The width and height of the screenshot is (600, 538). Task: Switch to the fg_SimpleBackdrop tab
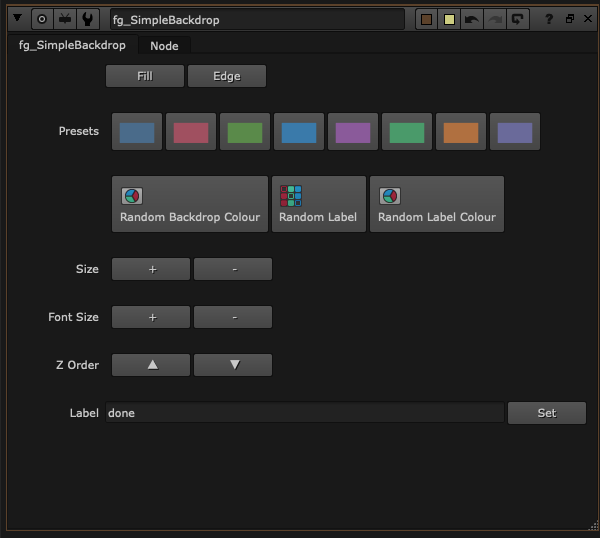[72, 45]
